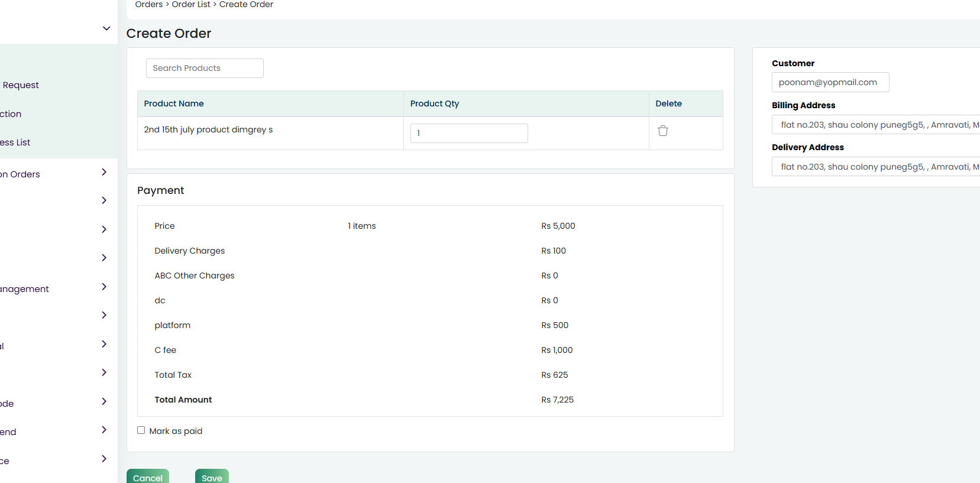Go to Order List in the breadcrumb

click(191, 5)
